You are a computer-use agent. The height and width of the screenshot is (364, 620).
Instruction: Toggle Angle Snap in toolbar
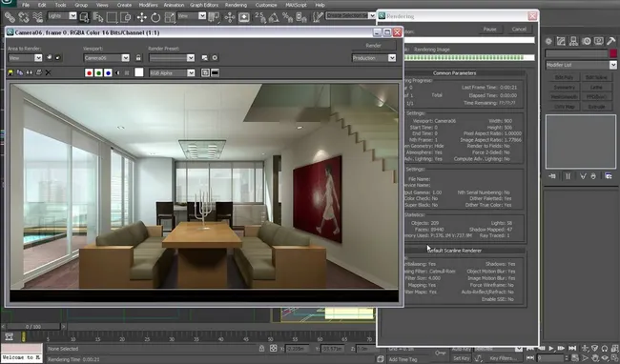click(274, 17)
